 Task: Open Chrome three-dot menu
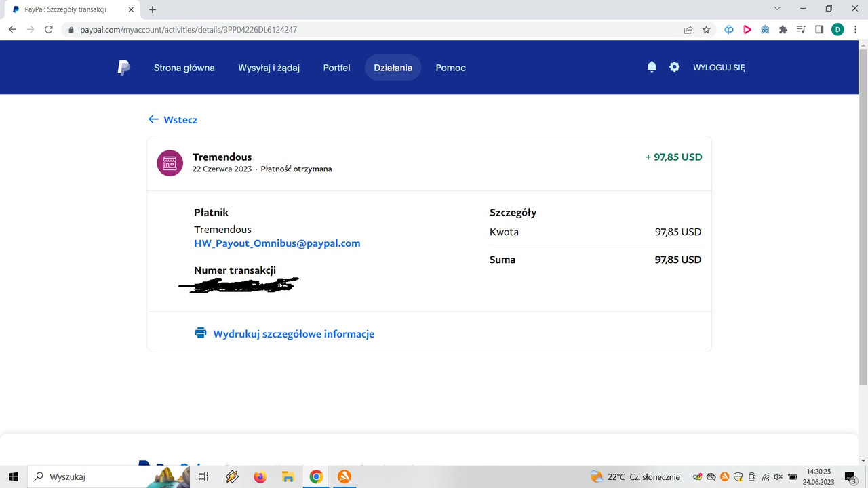pos(856,30)
